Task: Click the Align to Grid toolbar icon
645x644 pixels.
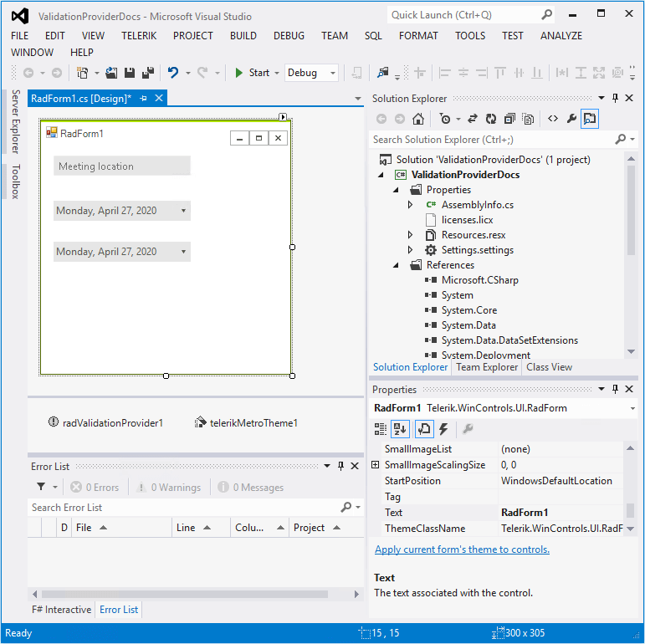Action: point(420,74)
